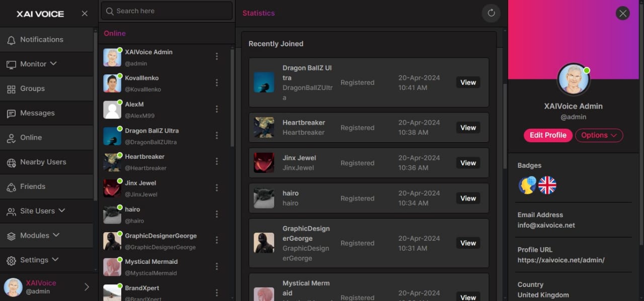Click the Messages chat icon
644x301 pixels.
[x=11, y=114]
